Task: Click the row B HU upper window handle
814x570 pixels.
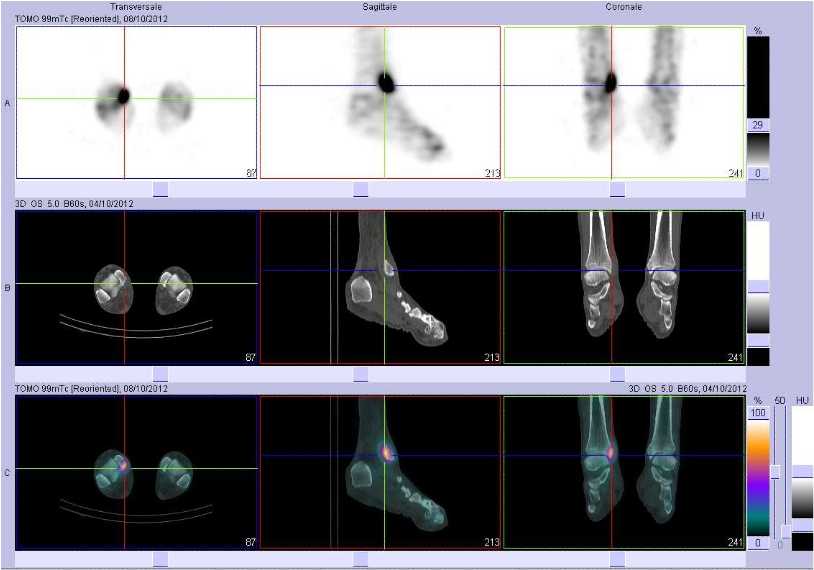Action: (x=758, y=287)
